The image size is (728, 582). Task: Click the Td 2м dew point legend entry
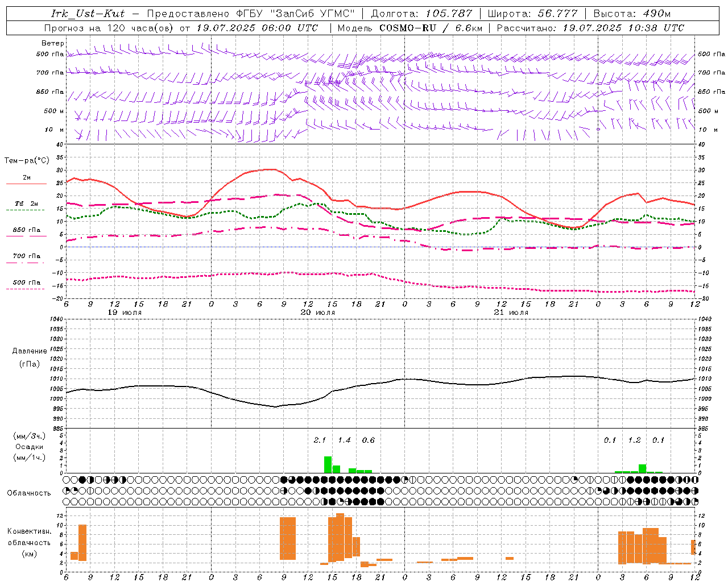pyautogui.click(x=26, y=203)
